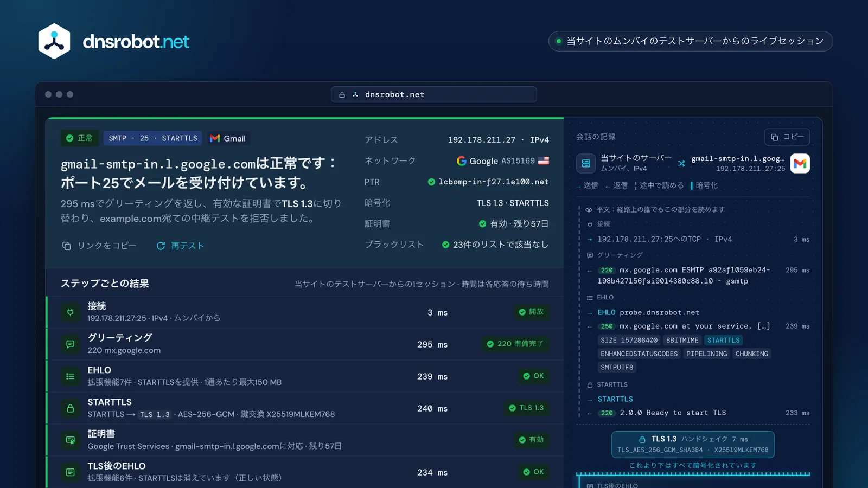The height and width of the screenshot is (488, 868).
Task: Click the 220 準備完了 badge
Action: pyautogui.click(x=515, y=344)
